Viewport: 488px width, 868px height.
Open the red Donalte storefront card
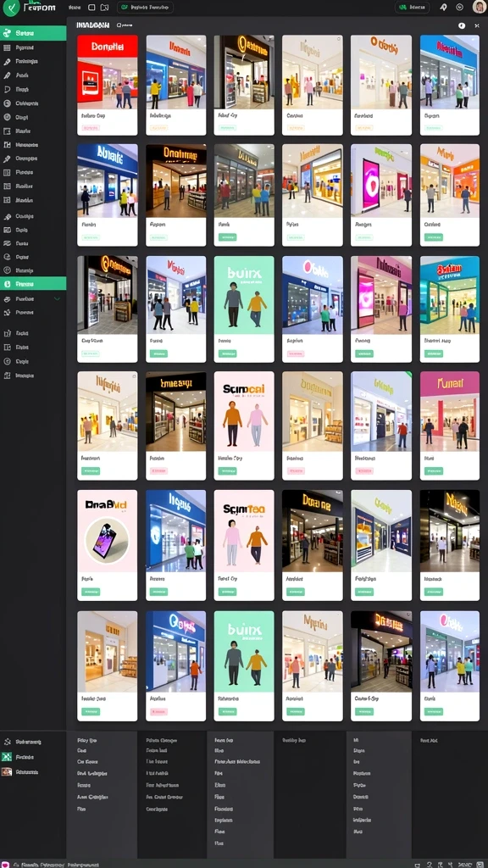(108, 86)
